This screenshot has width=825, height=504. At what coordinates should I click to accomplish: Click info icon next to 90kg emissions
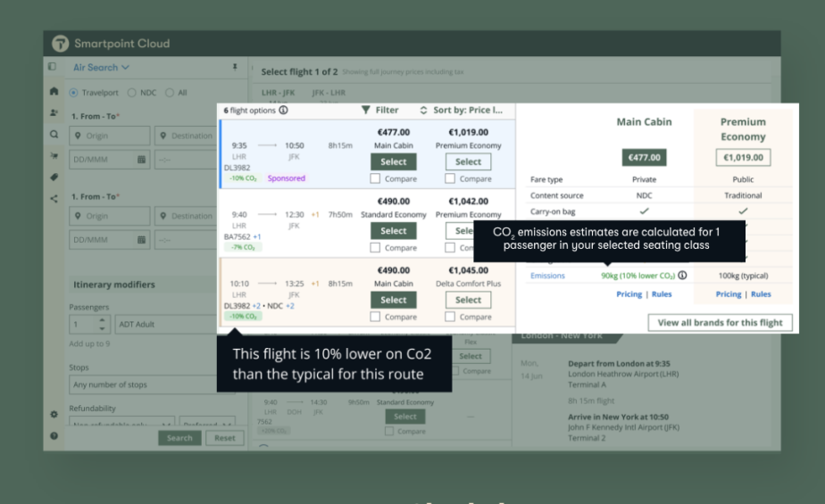point(682,276)
